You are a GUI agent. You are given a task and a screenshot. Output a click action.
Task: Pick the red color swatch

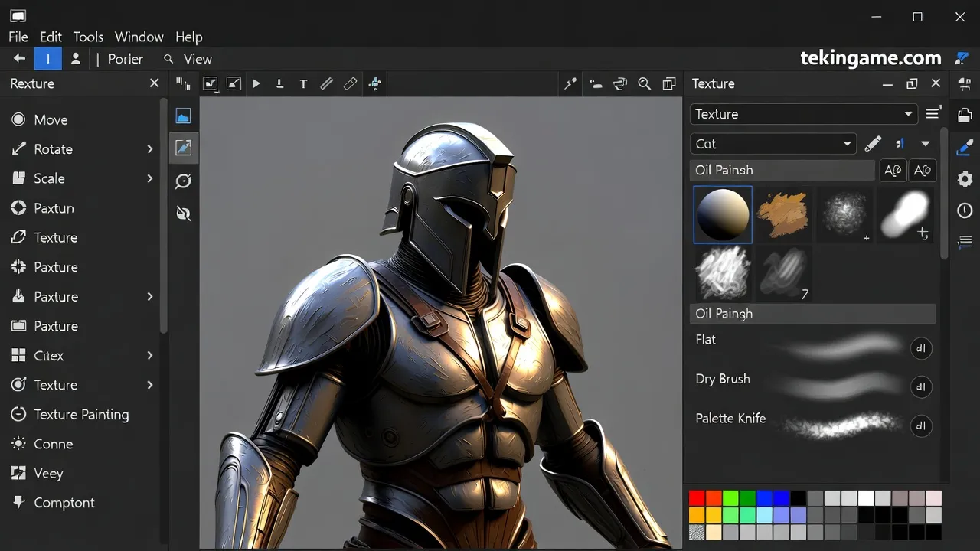coord(697,498)
